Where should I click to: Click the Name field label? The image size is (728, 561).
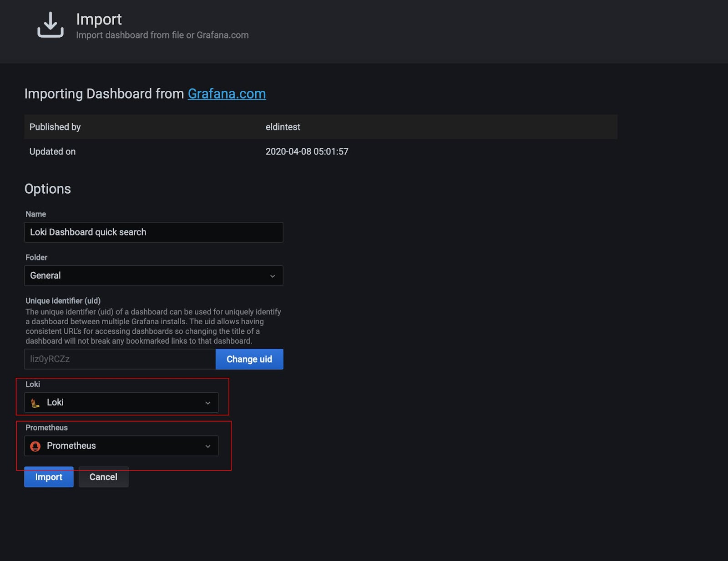click(x=36, y=214)
